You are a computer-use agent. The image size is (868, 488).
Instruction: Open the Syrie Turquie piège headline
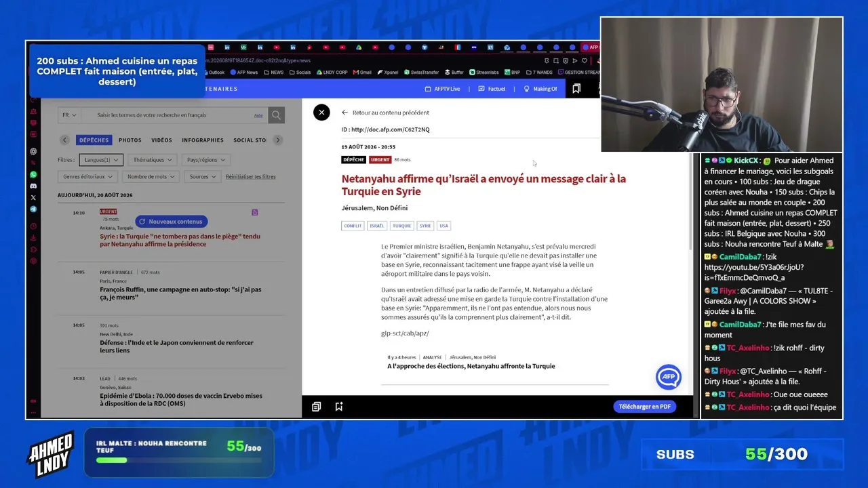[x=180, y=240]
